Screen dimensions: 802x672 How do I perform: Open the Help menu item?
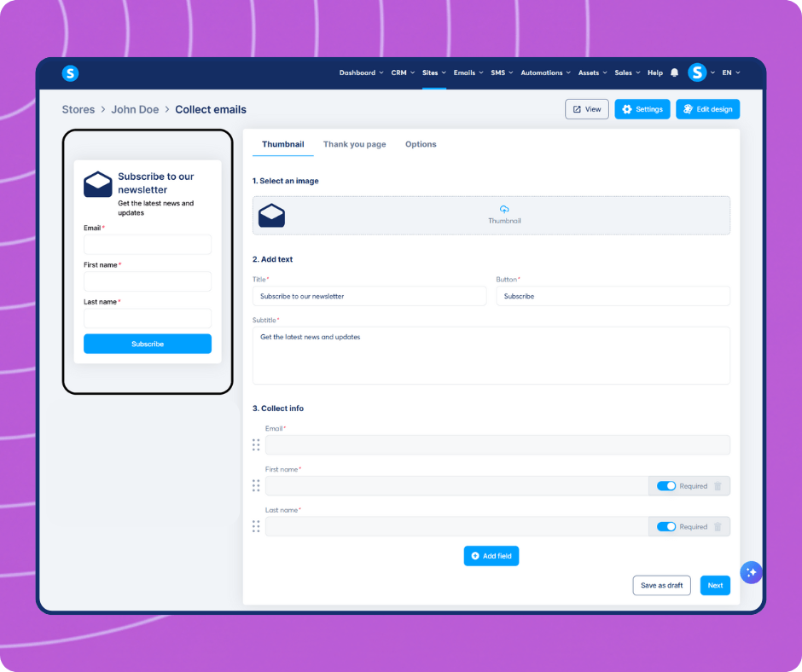(x=654, y=72)
